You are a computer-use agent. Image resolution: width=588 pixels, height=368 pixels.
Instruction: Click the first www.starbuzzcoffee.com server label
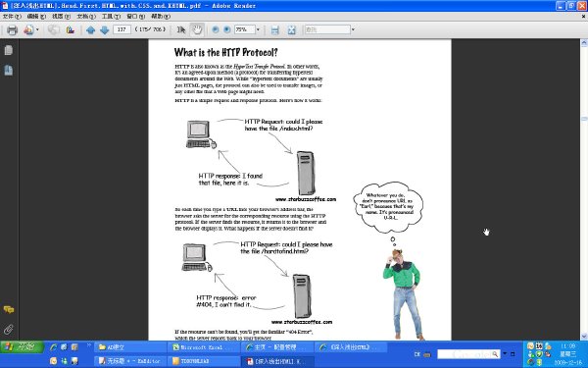pyautogui.click(x=306, y=199)
